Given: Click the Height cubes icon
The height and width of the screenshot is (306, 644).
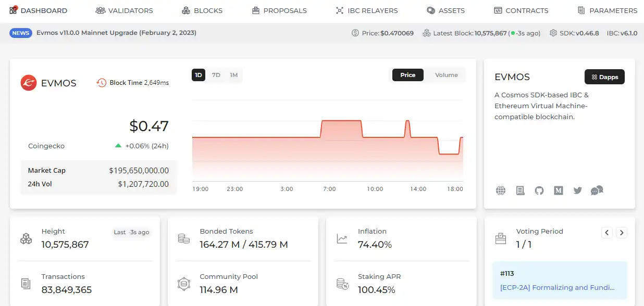Looking at the screenshot, I should (26, 238).
